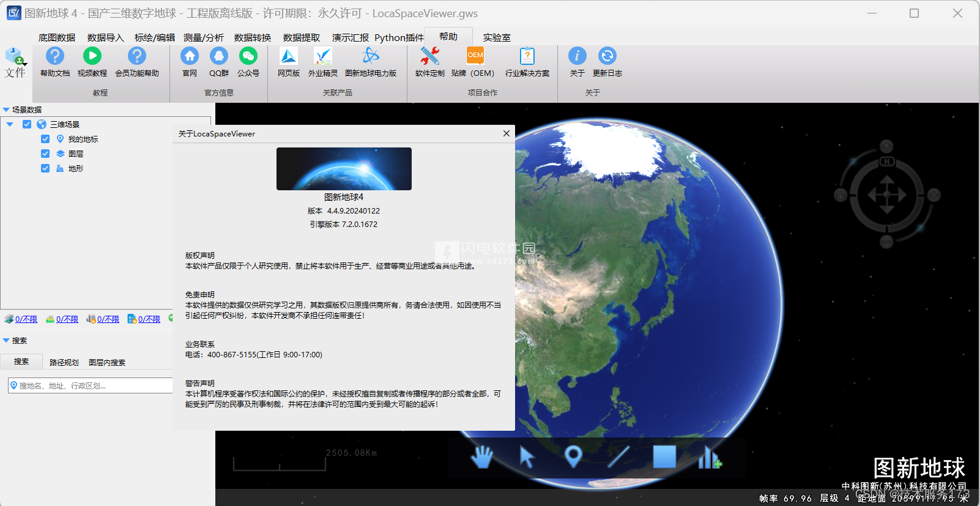
Task: Collapse the 三维场景 tree node
Action: [x=10, y=124]
